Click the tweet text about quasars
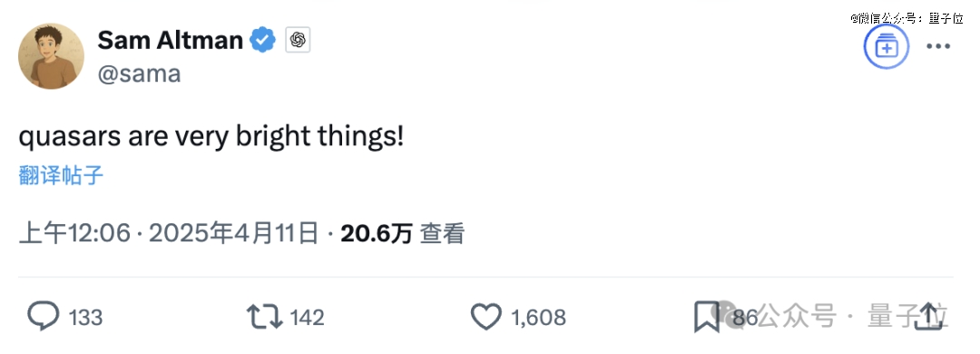980x354 pixels. click(x=211, y=138)
